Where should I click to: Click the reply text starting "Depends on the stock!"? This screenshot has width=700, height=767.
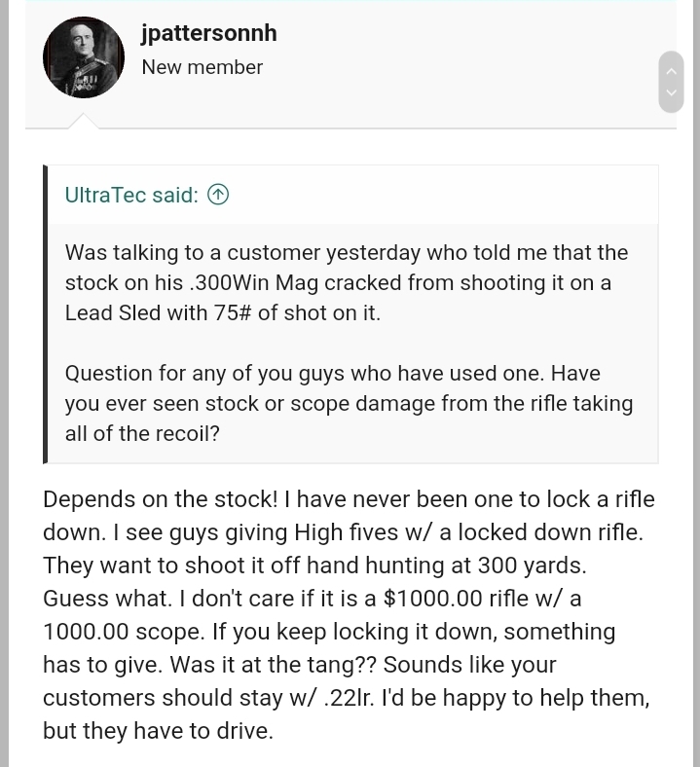[349, 499]
